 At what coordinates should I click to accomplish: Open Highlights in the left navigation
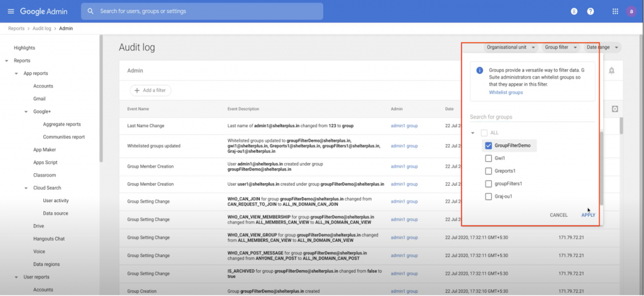tap(25, 48)
